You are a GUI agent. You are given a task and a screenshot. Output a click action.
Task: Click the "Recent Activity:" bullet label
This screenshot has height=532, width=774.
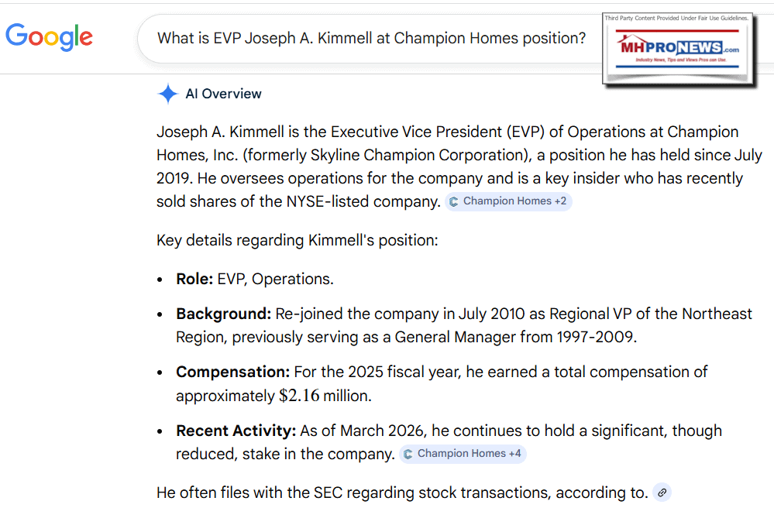(x=236, y=431)
